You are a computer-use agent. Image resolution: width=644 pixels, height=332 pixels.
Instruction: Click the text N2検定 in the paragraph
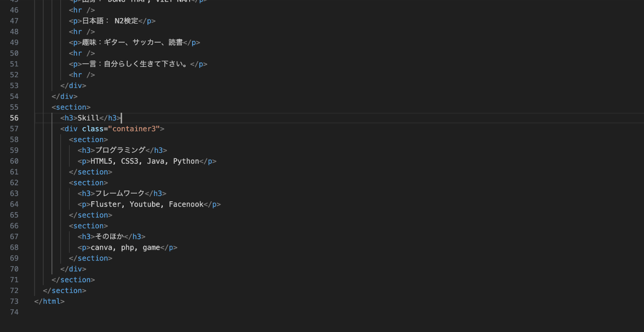[x=126, y=21]
